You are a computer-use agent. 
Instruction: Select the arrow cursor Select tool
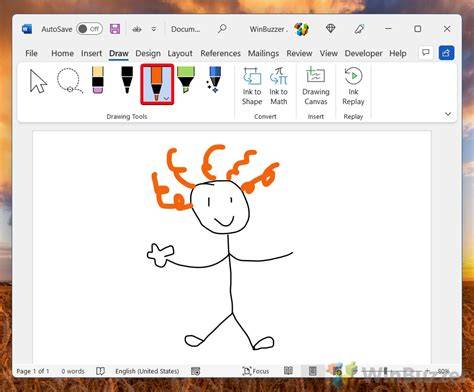pyautogui.click(x=38, y=81)
